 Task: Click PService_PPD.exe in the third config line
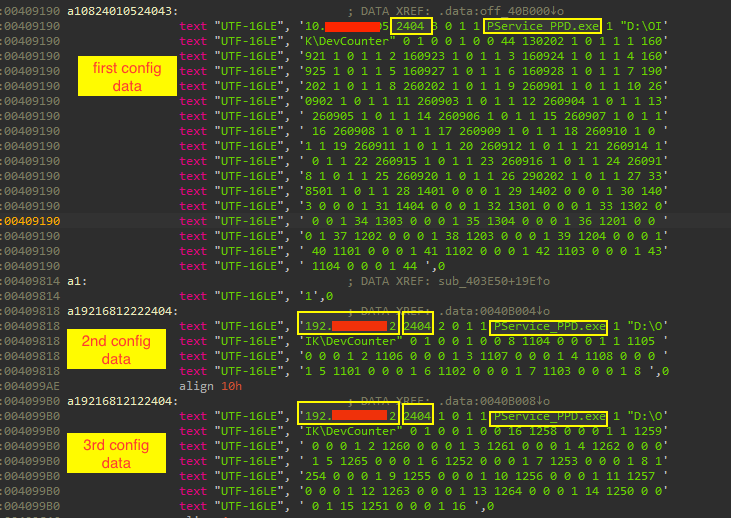(x=549, y=415)
